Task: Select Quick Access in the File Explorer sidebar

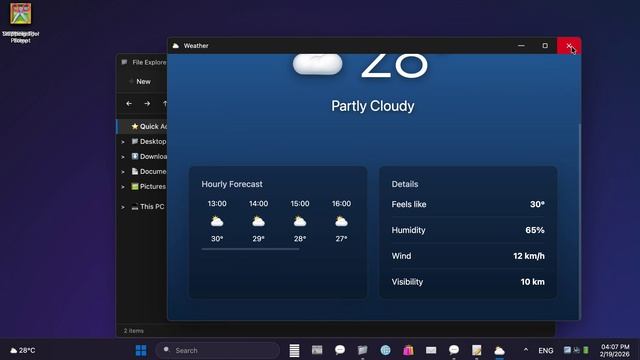Action: click(x=142, y=127)
